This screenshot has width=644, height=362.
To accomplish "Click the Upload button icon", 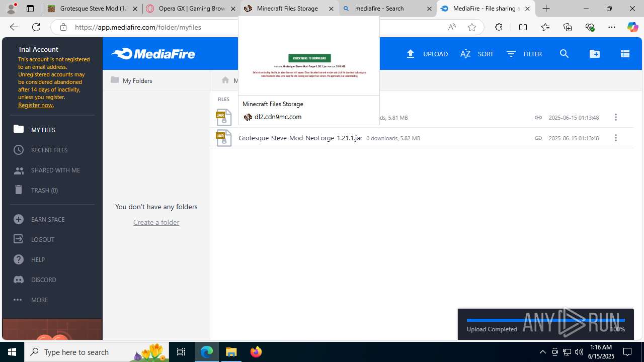I will click(411, 54).
